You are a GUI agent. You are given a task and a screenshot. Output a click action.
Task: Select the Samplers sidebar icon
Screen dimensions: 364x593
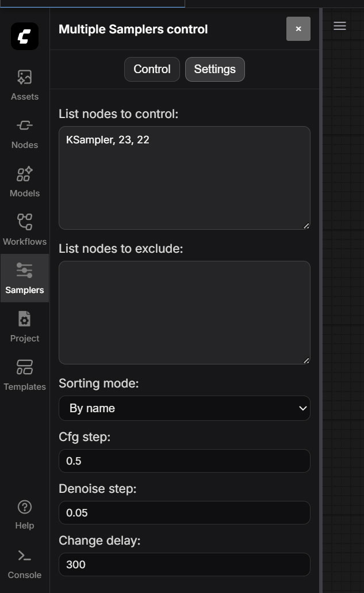(25, 278)
